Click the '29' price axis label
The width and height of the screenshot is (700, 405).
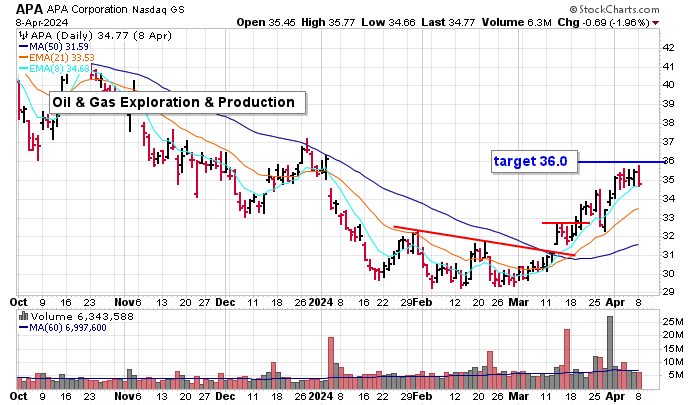point(668,292)
